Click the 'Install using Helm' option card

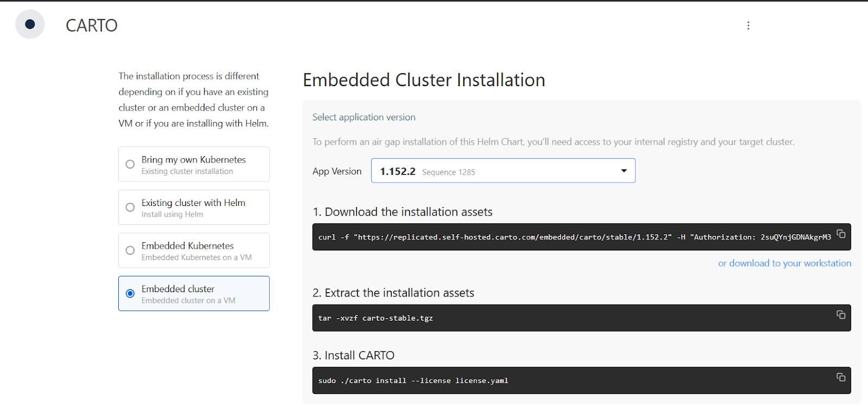click(173, 215)
